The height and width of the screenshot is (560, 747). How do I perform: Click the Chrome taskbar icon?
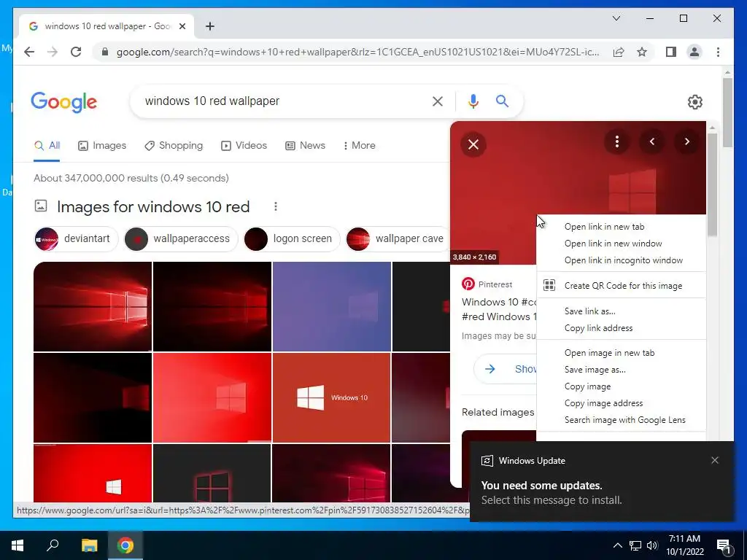(125, 545)
